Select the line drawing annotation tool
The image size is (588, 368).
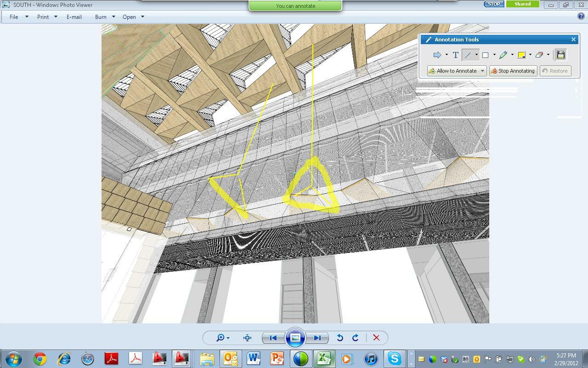pos(468,55)
